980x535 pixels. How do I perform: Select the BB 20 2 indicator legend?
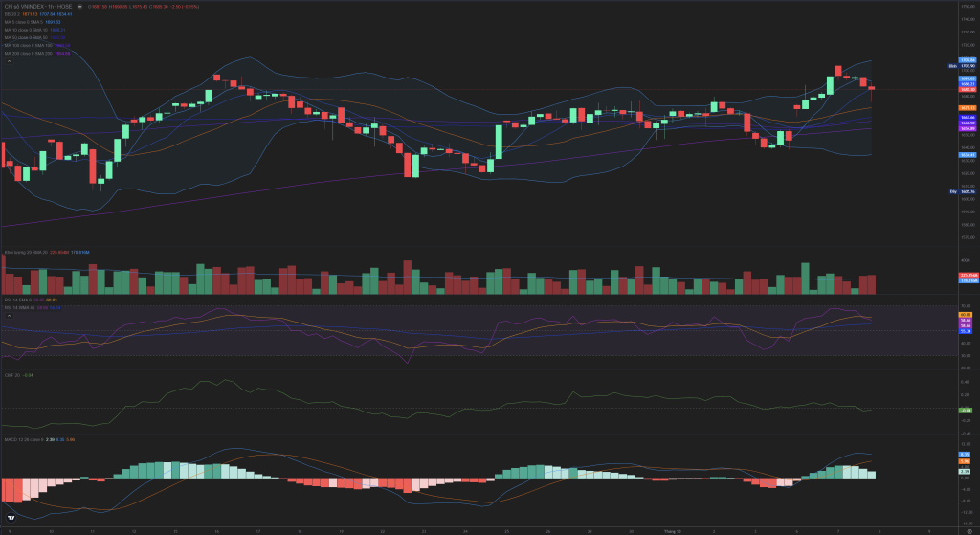pos(11,13)
